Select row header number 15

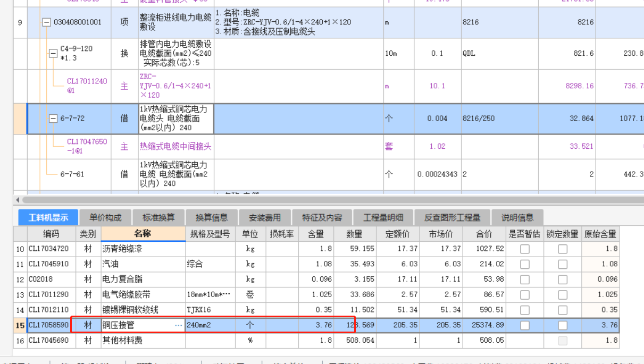(20, 325)
